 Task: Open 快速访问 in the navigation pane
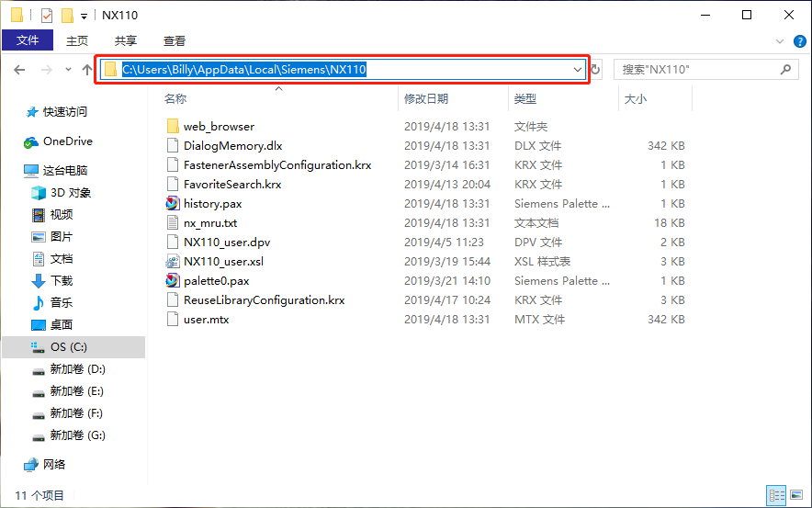click(64, 111)
